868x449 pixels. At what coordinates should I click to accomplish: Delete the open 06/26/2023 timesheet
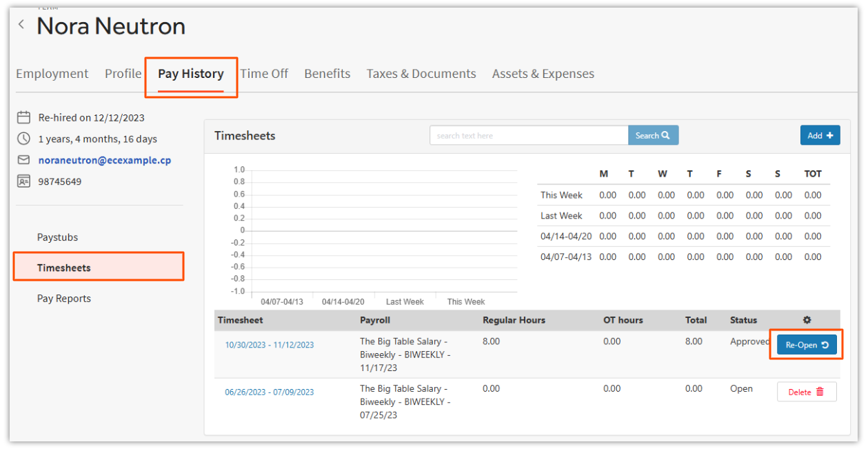[x=807, y=392]
